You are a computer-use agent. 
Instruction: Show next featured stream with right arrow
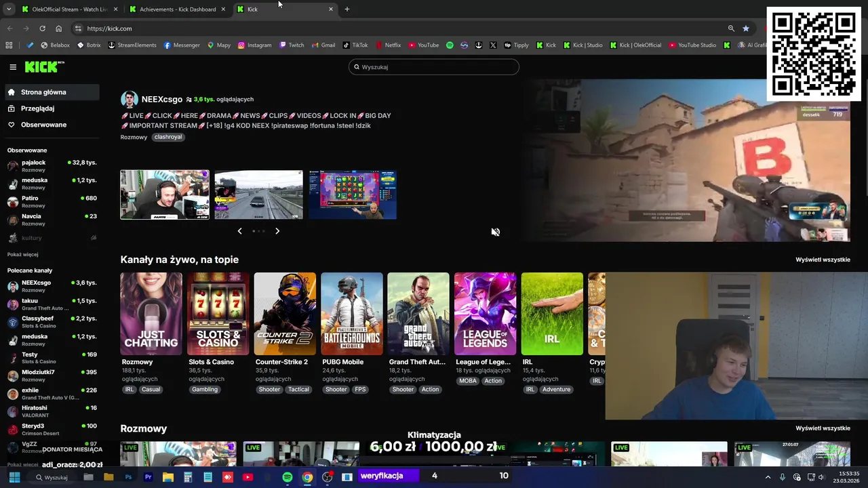277,231
